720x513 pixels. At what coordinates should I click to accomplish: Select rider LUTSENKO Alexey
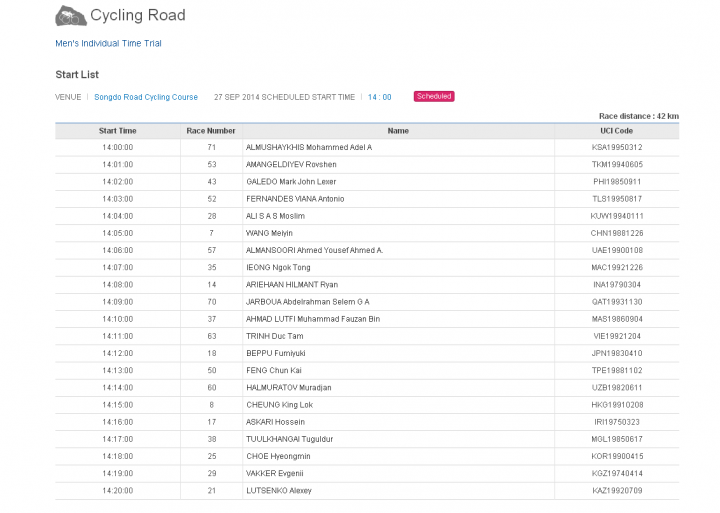click(x=279, y=490)
